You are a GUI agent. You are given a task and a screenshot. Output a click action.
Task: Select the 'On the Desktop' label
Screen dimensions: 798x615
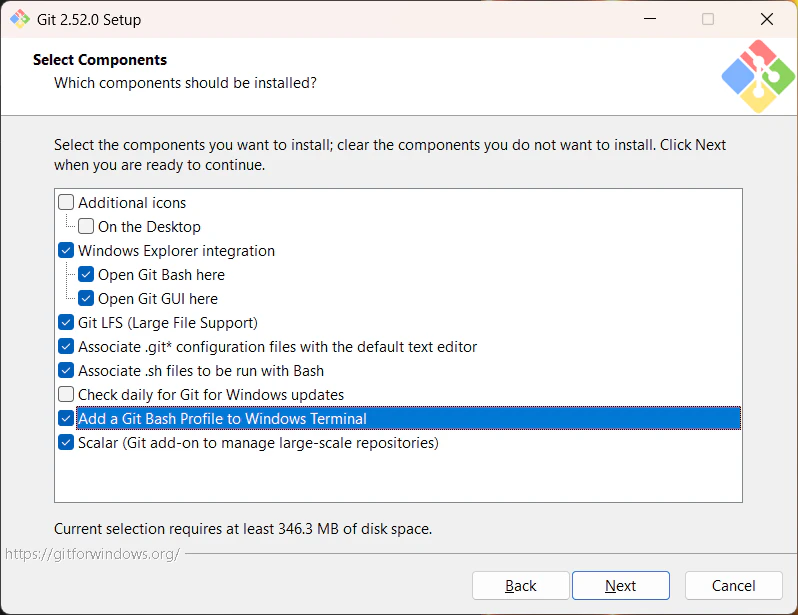149,227
